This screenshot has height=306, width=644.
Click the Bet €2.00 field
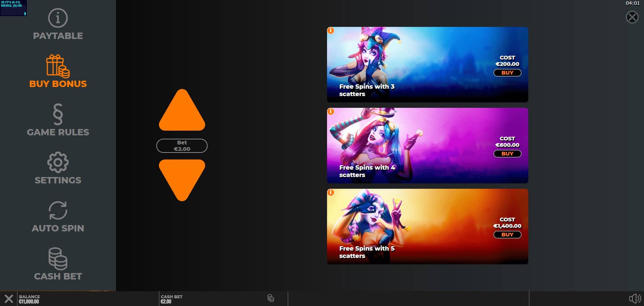tap(182, 146)
